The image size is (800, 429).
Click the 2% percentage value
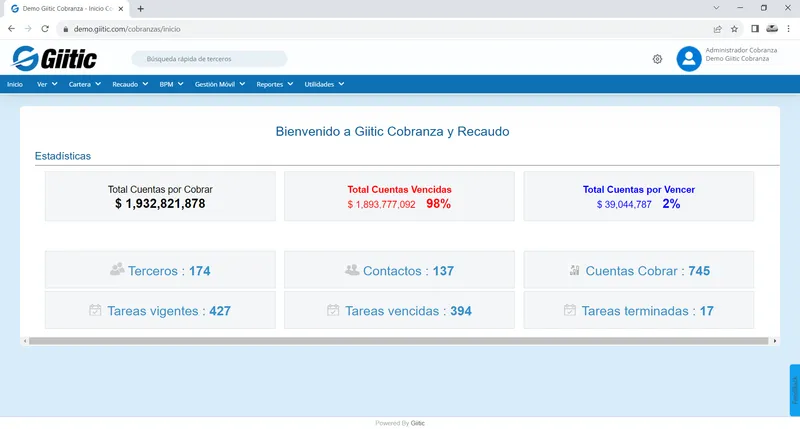point(671,204)
